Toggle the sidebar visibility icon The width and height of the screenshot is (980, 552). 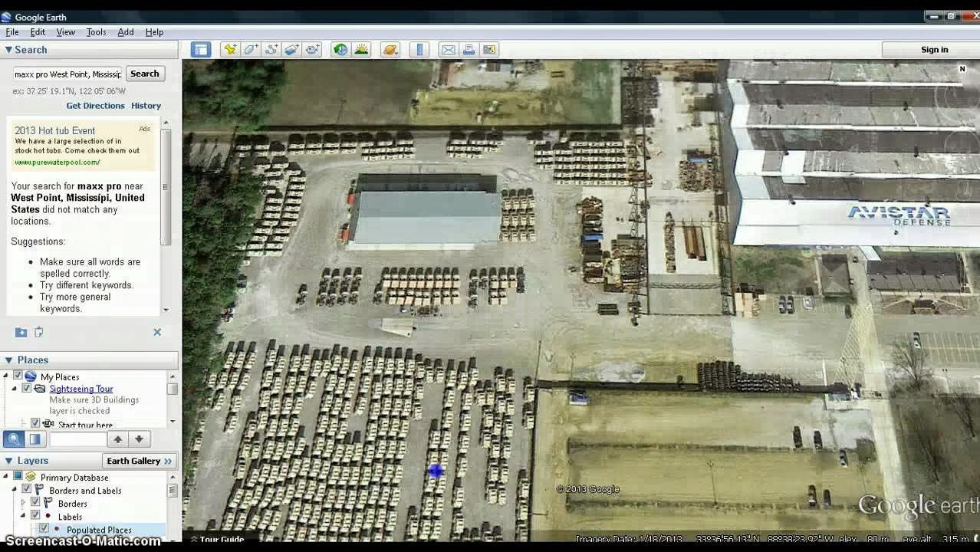coord(201,49)
